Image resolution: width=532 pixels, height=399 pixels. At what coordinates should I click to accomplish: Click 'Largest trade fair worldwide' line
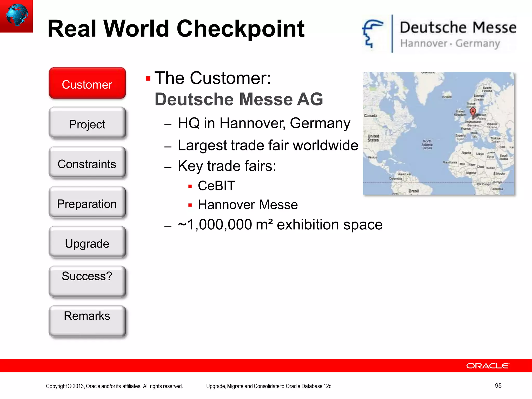point(268,145)
